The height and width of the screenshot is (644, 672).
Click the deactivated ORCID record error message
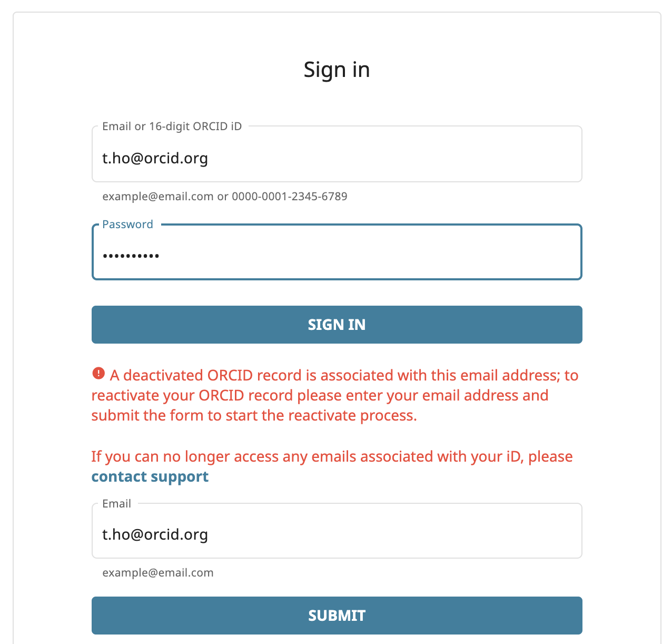pyautogui.click(x=335, y=395)
